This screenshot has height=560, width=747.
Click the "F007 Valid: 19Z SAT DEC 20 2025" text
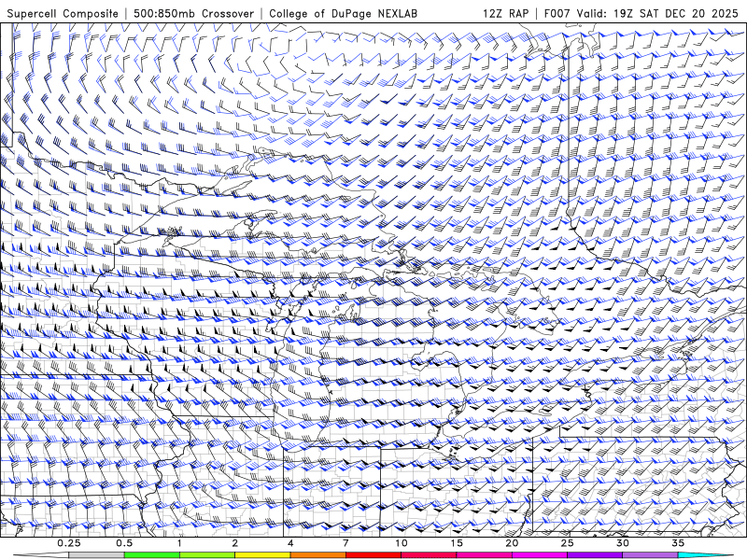pyautogui.click(x=641, y=13)
